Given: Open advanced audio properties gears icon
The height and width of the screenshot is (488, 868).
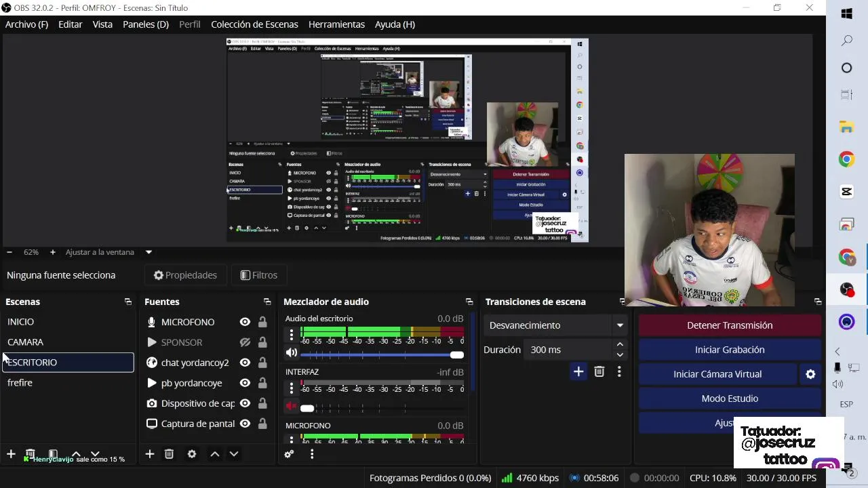Looking at the screenshot, I should 289,454.
